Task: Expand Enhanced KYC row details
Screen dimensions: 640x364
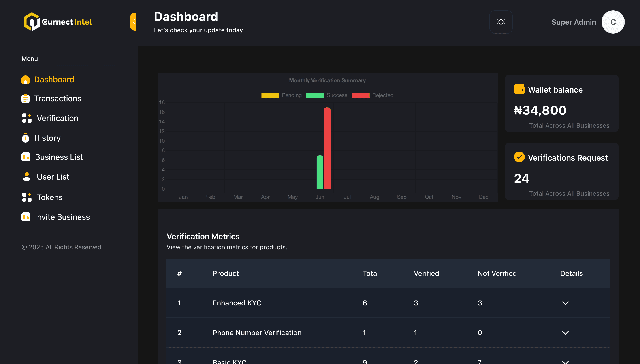Action: (x=565, y=303)
